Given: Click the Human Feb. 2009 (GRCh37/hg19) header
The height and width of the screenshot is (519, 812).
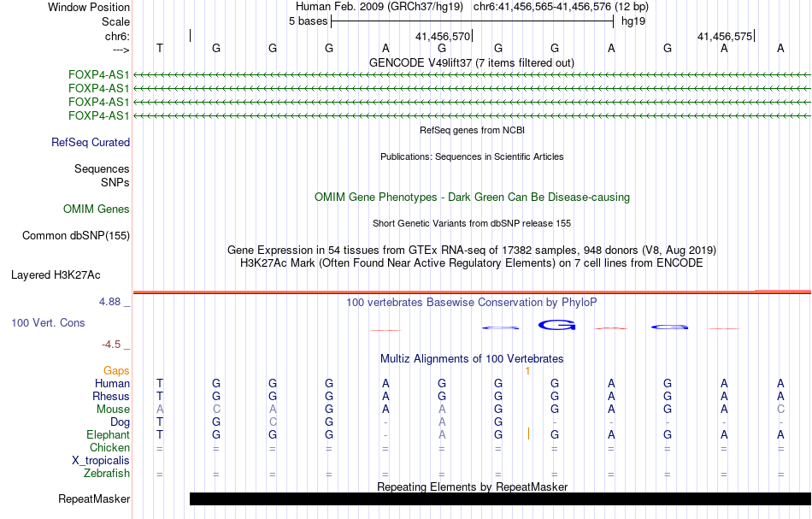Looking at the screenshot, I should (381, 7).
